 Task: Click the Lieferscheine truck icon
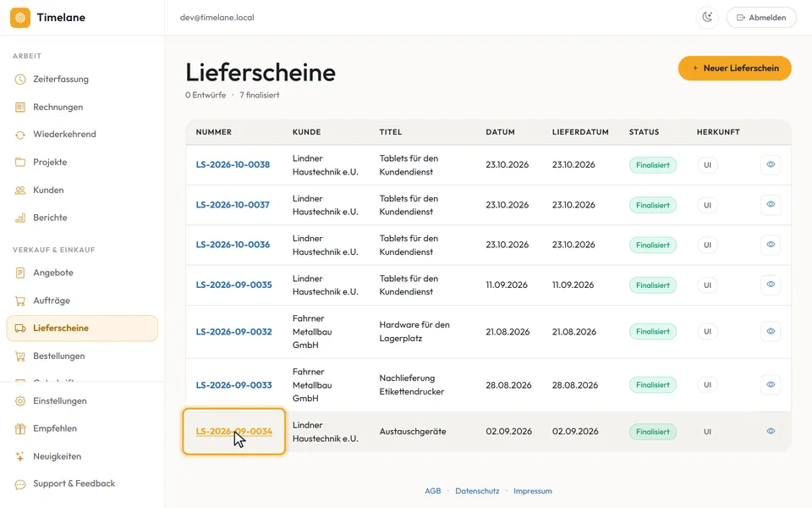click(x=20, y=329)
